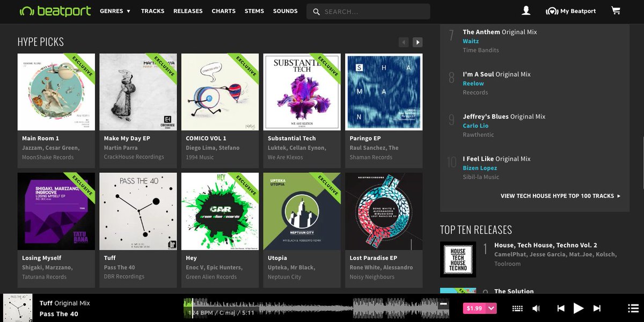
Task: Open artist Waitz link
Action: click(471, 41)
